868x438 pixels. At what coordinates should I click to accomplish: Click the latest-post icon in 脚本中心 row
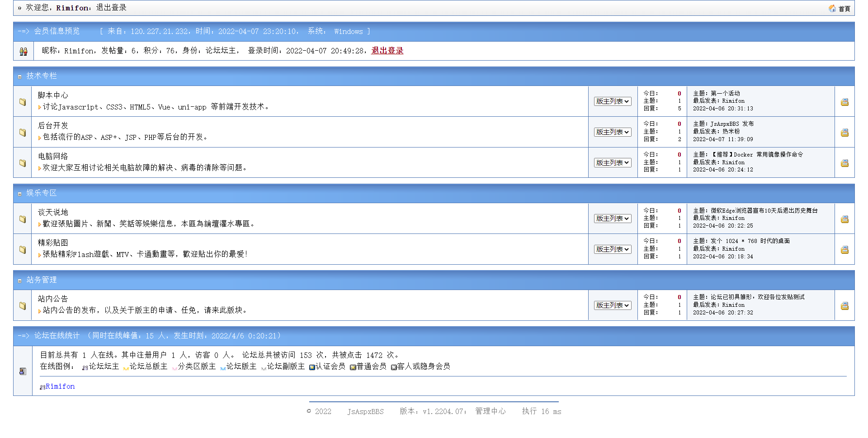tap(844, 102)
